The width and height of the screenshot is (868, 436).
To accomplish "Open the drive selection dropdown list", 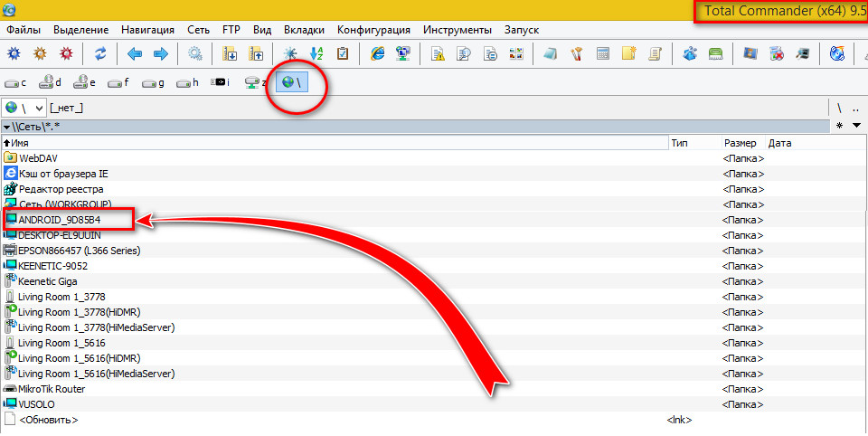I will (24, 108).
